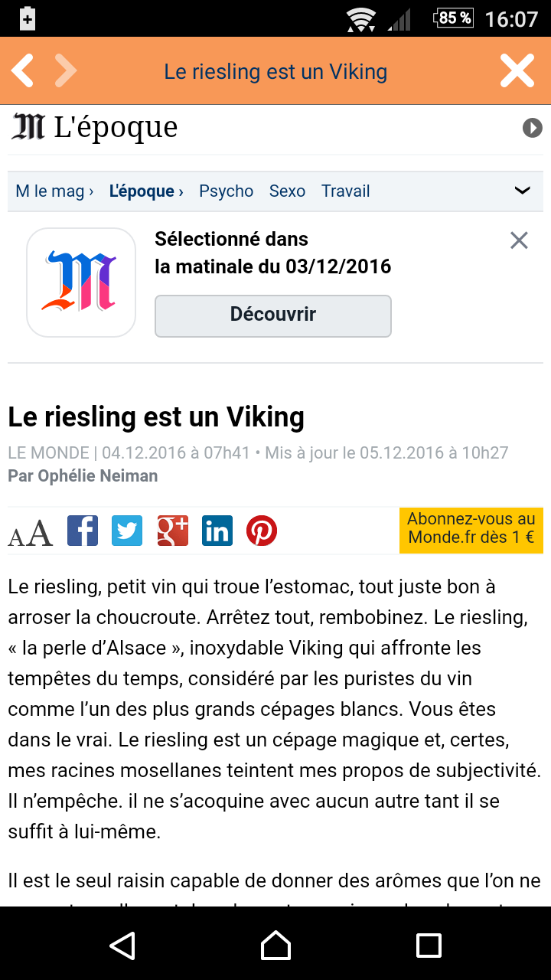Tap the yellow Abonnez-vous au Monde.fr link
The image size is (551, 980).
click(x=471, y=528)
